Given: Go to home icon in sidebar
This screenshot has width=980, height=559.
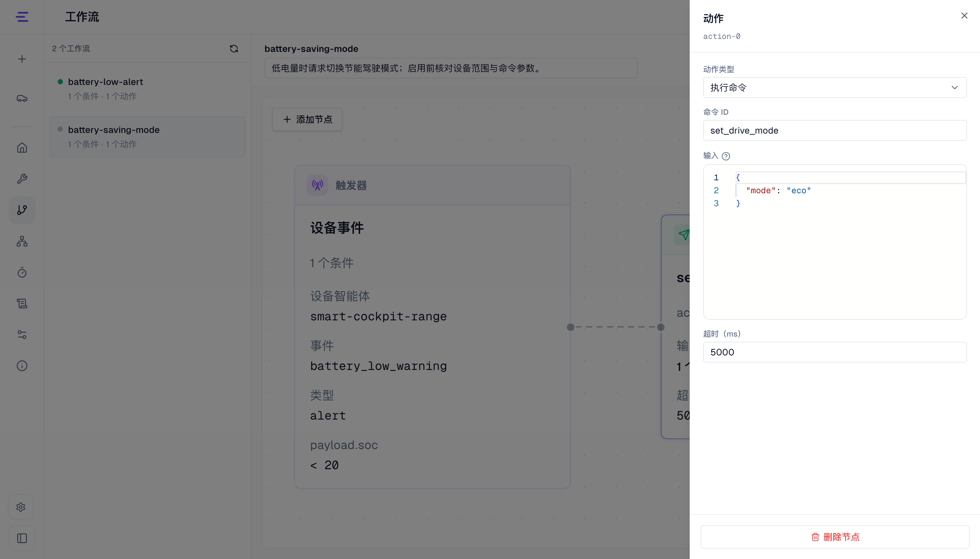Looking at the screenshot, I should click(x=22, y=148).
